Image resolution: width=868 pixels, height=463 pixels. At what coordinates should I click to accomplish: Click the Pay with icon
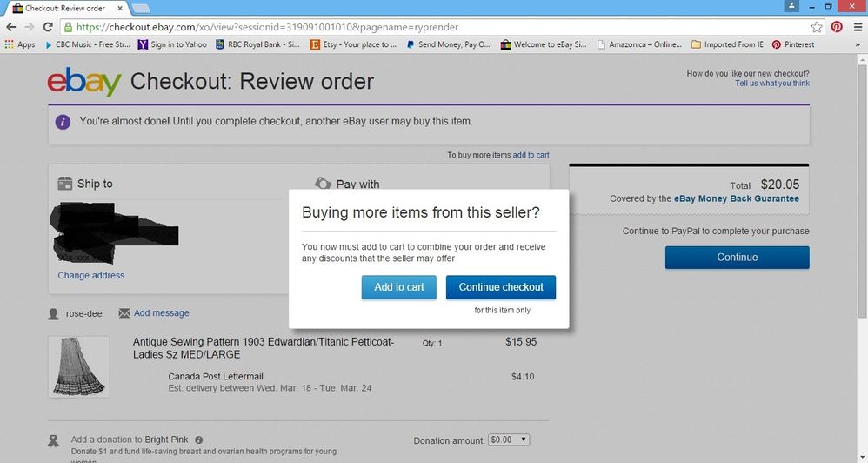pyautogui.click(x=323, y=183)
